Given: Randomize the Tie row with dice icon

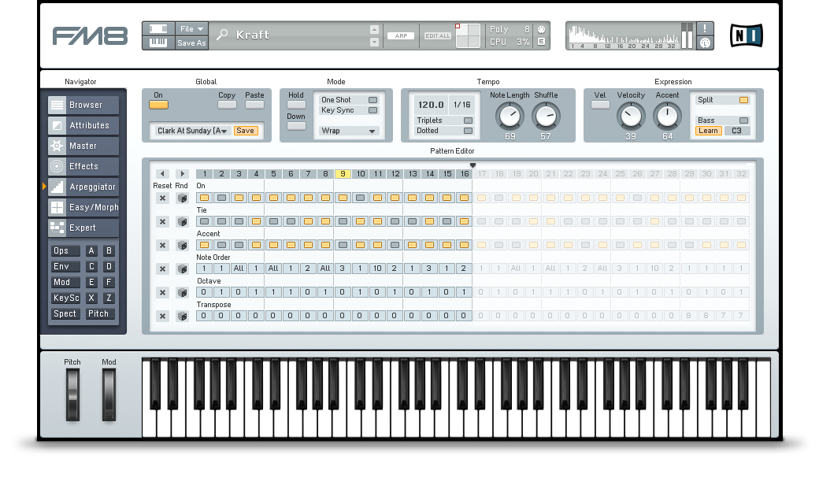Looking at the screenshot, I should coord(182,221).
